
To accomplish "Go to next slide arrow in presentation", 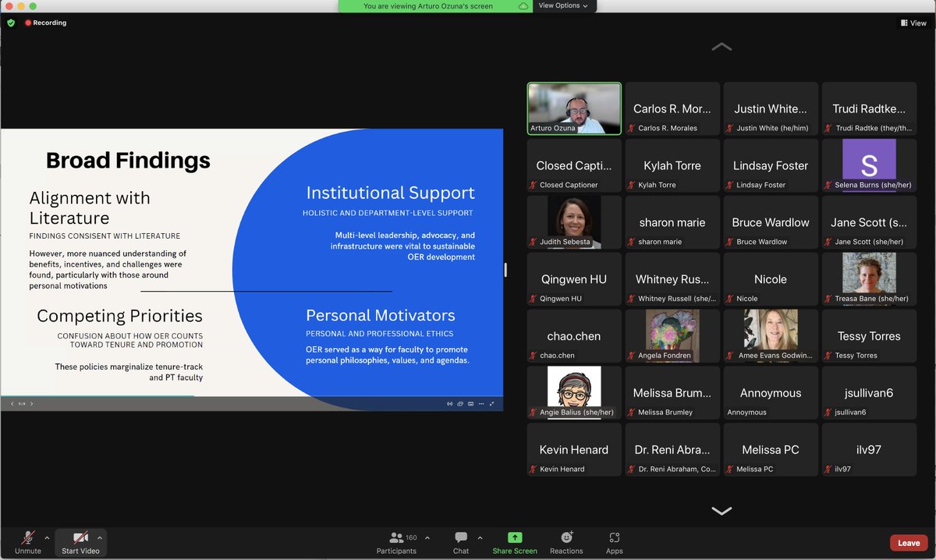I will coord(31,404).
